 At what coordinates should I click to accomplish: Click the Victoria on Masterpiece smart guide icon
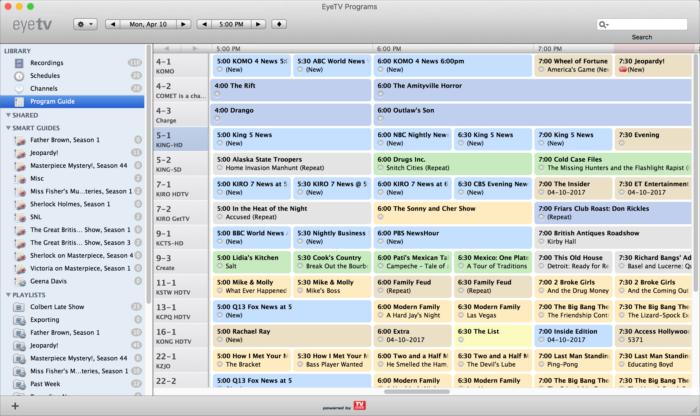tap(20, 269)
